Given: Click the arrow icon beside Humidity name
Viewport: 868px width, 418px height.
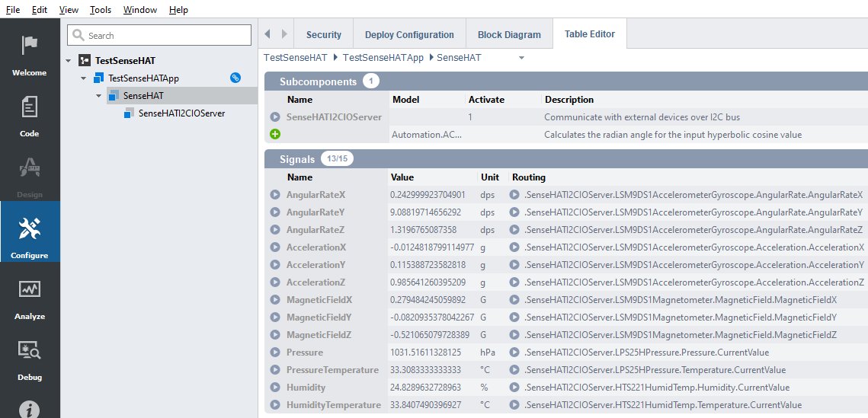Looking at the screenshot, I should point(275,387).
